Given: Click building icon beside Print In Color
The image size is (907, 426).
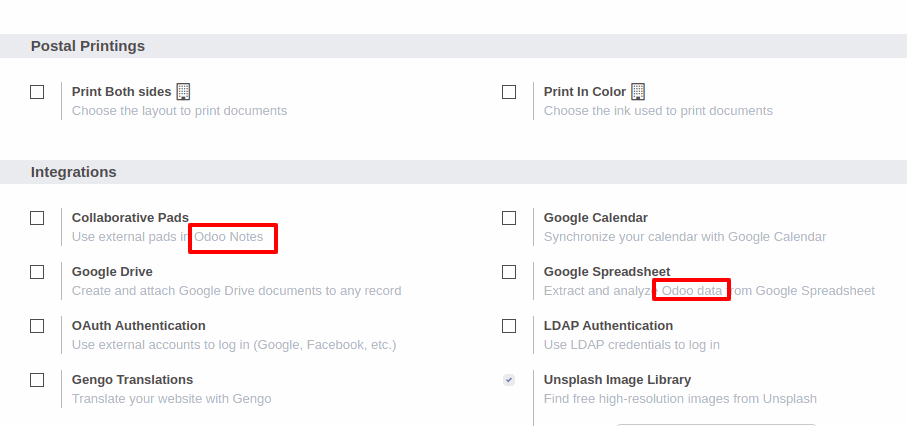Looking at the screenshot, I should tap(637, 91).
